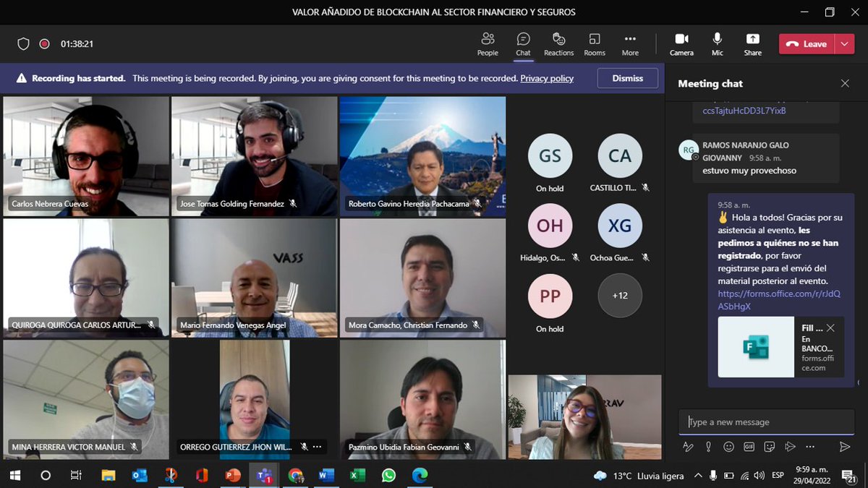Screen dimensions: 868x488
Task: Click the shield security icon
Action: tap(23, 44)
